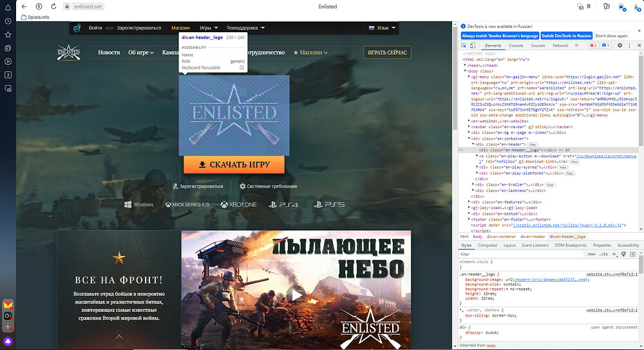Toggle the device toolbar in DevTools

tap(473, 46)
